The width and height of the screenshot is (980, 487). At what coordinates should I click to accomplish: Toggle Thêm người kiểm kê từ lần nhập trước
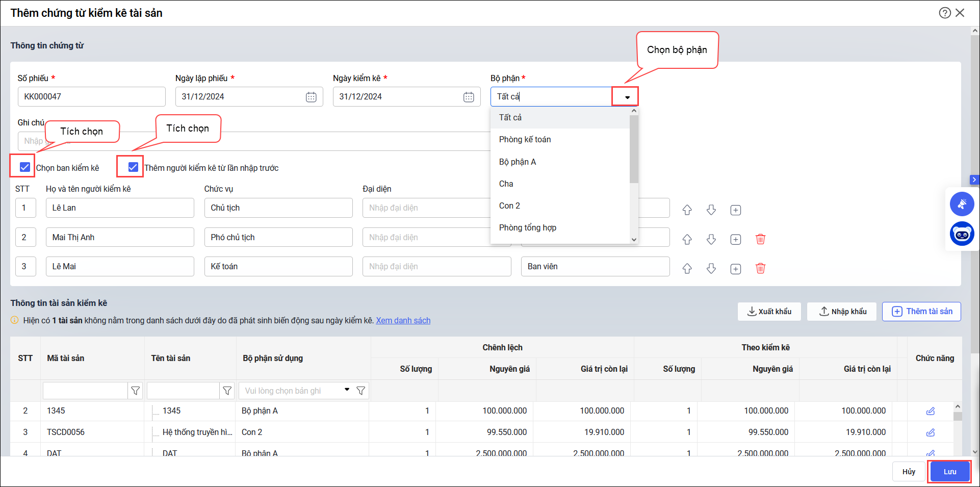click(x=133, y=167)
